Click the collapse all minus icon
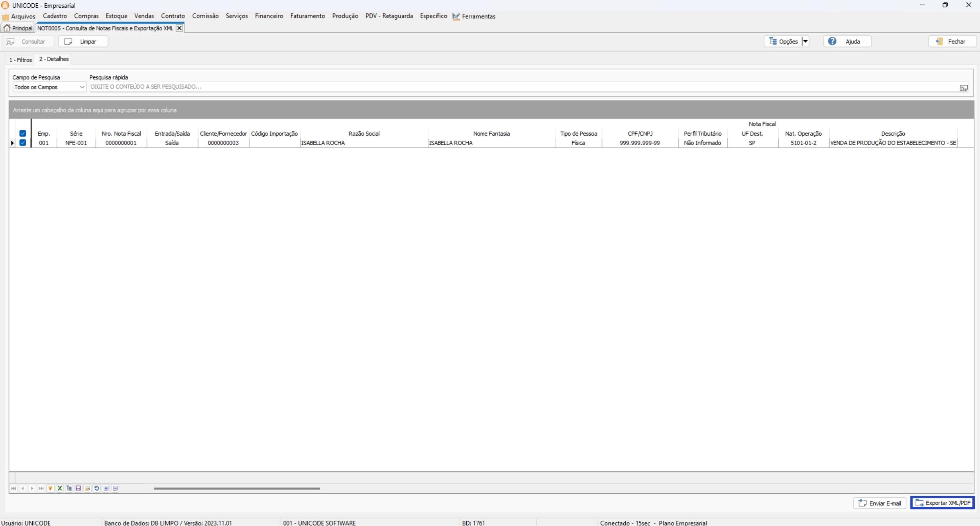Image resolution: width=980 pixels, height=526 pixels. click(x=115, y=488)
